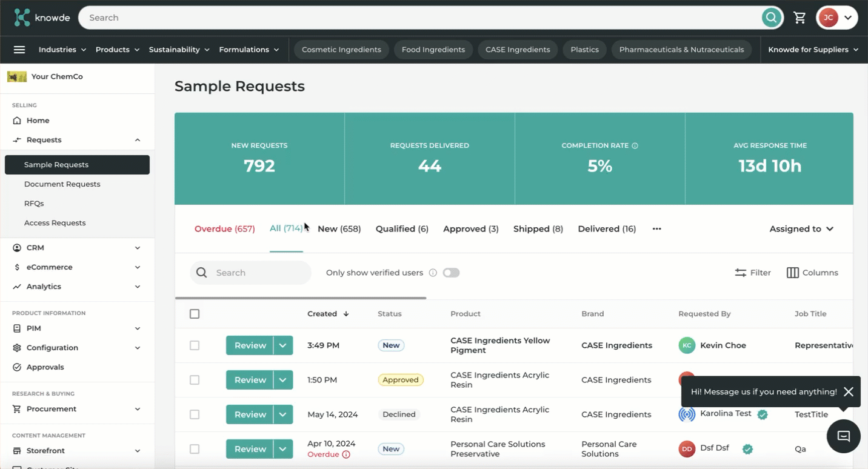Tick the select-all header checkbox

click(195, 314)
